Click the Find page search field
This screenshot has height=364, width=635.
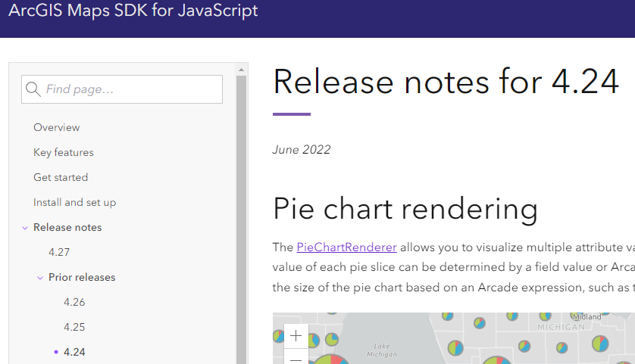(122, 89)
